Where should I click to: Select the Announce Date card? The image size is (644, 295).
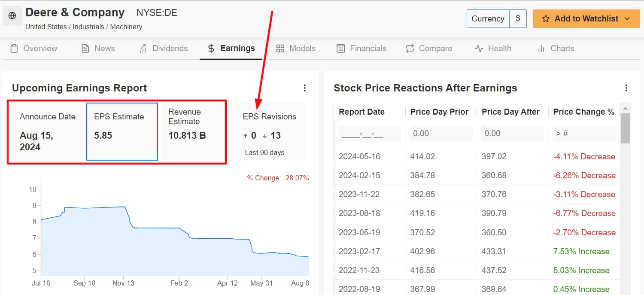click(x=48, y=131)
